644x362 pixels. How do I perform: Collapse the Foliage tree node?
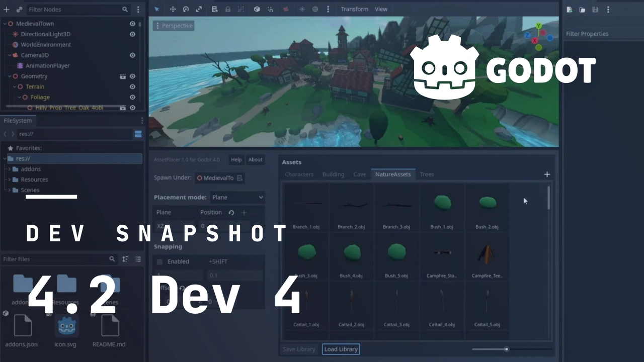click(20, 98)
